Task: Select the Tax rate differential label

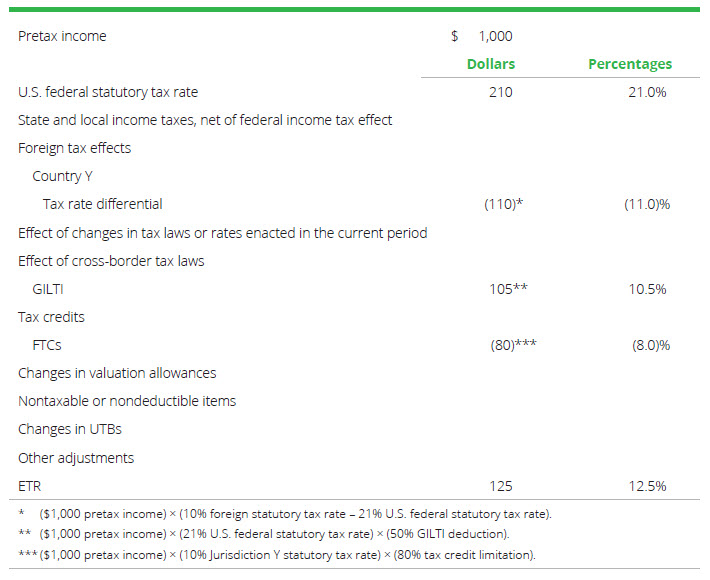Action: point(102,204)
